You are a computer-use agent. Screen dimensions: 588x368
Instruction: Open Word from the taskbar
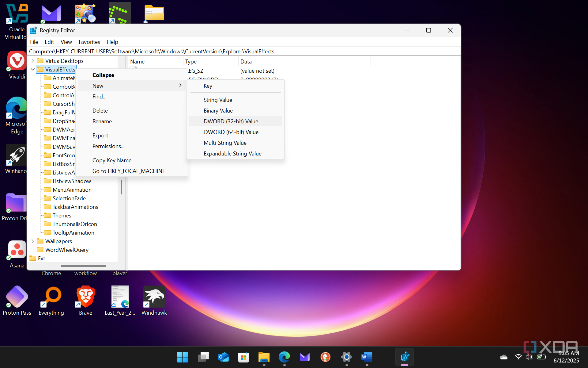(x=367, y=357)
